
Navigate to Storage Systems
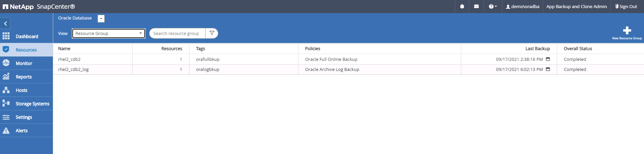(32, 104)
